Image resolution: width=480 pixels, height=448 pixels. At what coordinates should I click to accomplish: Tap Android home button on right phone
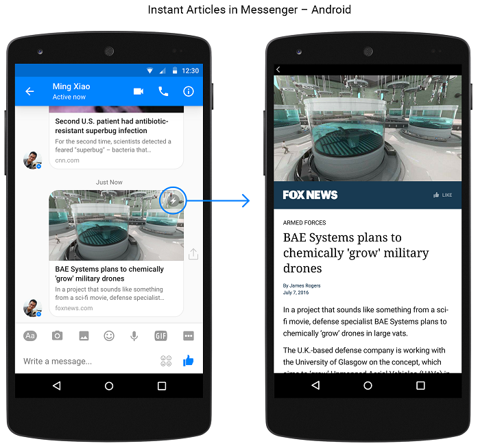[368, 385]
